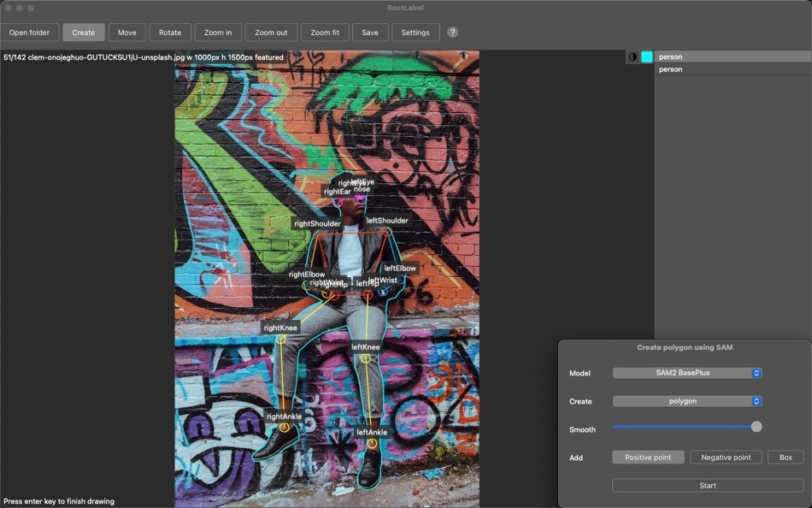Click the Save button
This screenshot has height=508, width=812.
click(370, 32)
